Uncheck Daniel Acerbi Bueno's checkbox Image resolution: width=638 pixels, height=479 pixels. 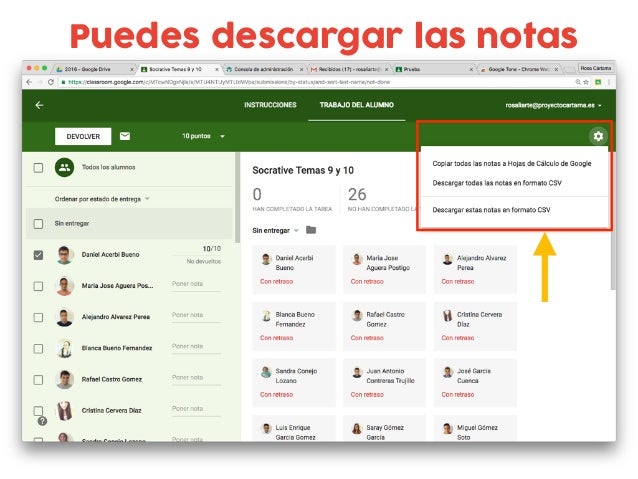pos(38,255)
